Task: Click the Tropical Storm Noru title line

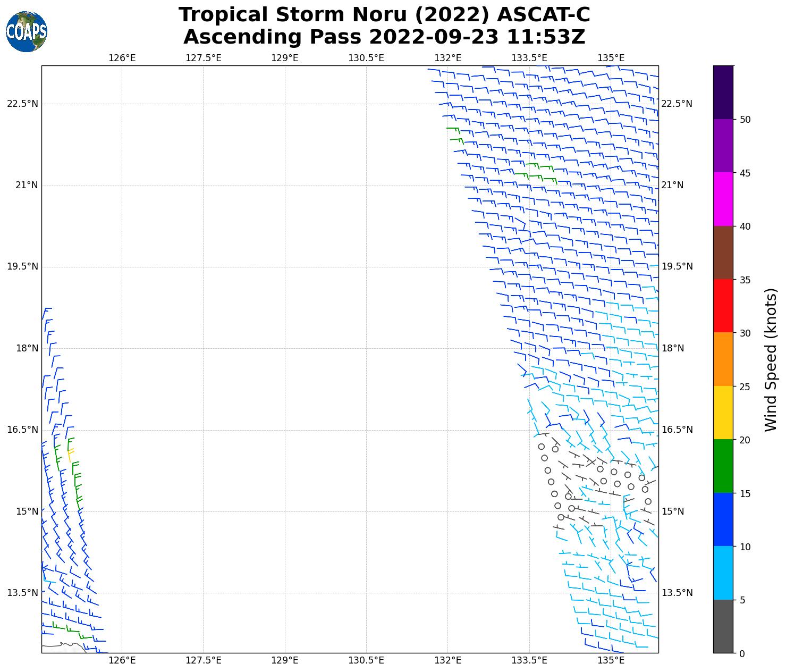Action: 384,15
